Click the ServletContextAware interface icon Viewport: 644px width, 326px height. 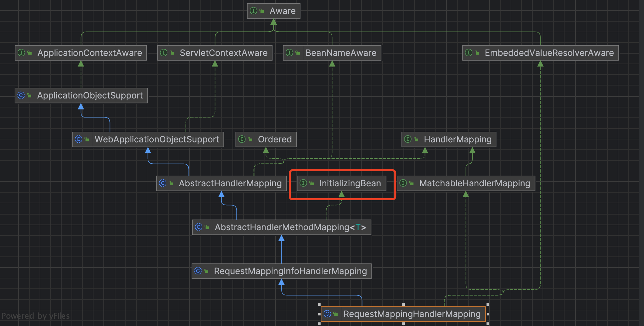(x=164, y=53)
